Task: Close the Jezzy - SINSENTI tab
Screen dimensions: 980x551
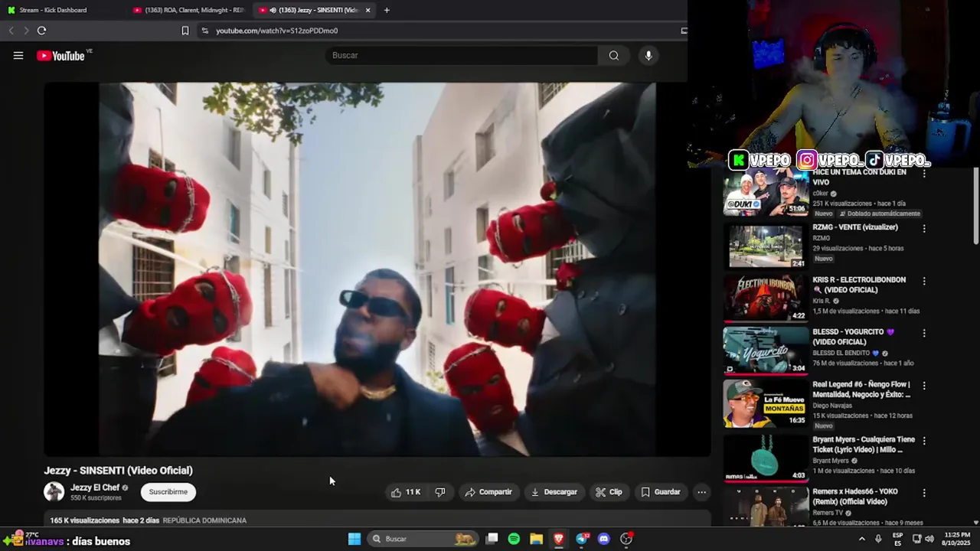Action: click(368, 10)
